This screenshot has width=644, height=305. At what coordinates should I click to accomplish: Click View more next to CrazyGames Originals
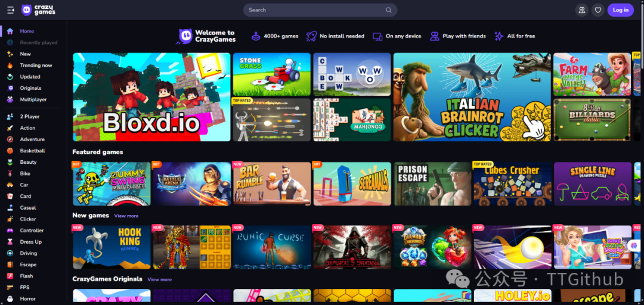[159, 279]
